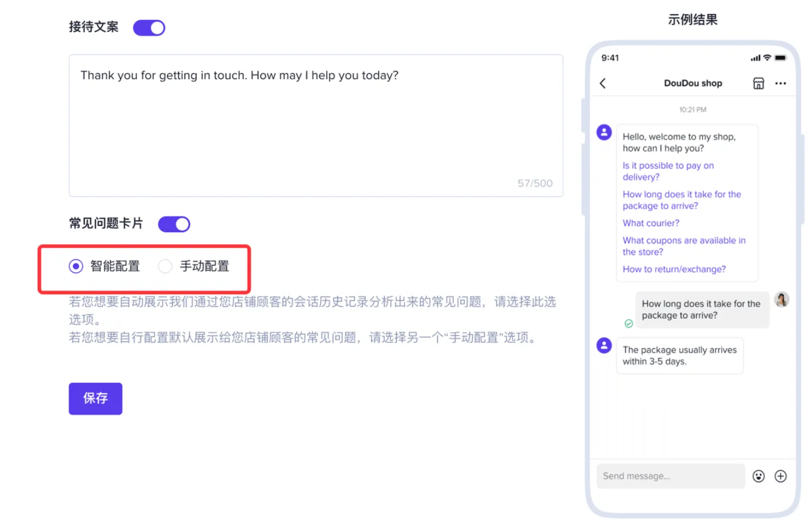Screen dimensions: 812x530
Task: Open the emoji picker in chat
Action: [759, 476]
